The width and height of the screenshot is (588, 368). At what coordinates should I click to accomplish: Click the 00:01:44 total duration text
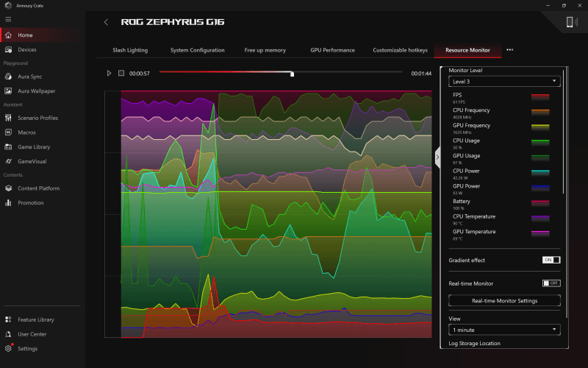click(421, 74)
